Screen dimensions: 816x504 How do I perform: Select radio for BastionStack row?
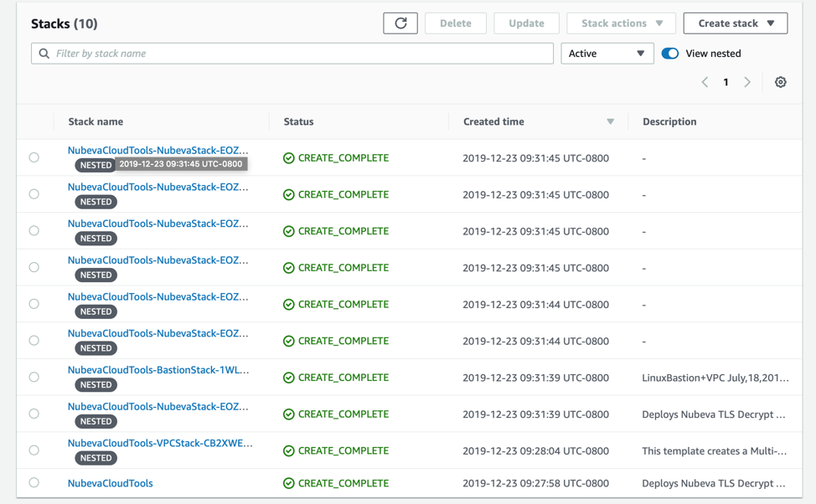[x=34, y=377]
